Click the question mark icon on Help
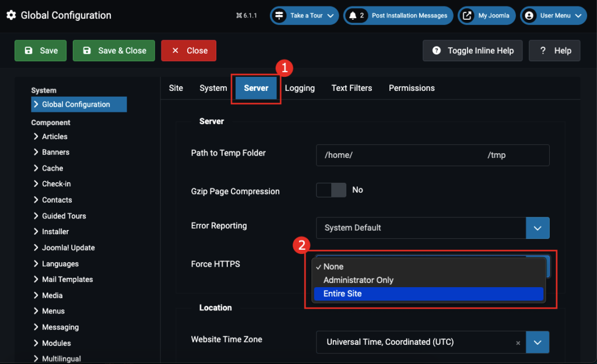The width and height of the screenshot is (597, 364). tap(543, 51)
